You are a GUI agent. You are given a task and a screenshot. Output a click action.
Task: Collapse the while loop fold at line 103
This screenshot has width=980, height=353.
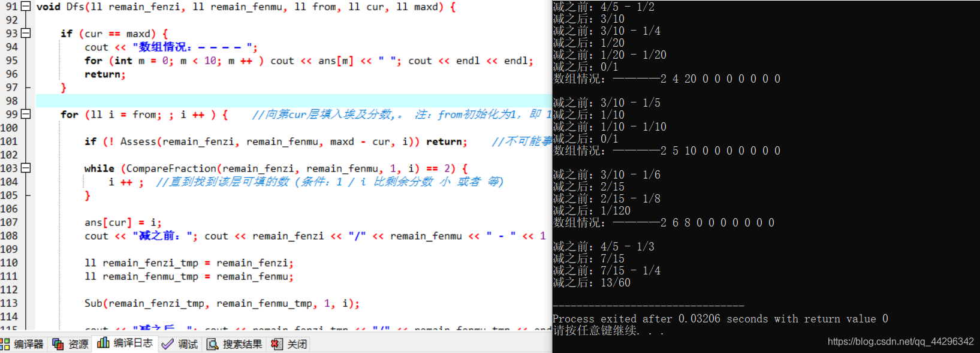26,168
